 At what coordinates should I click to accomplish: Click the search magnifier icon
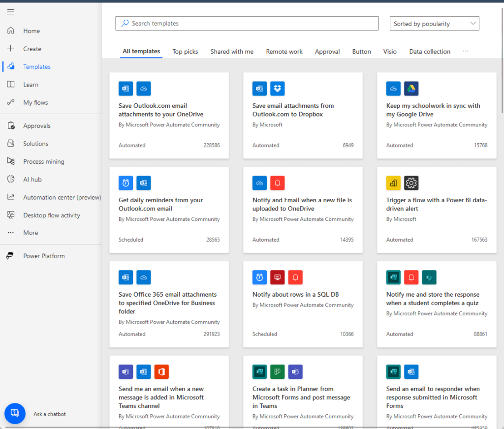pos(125,23)
